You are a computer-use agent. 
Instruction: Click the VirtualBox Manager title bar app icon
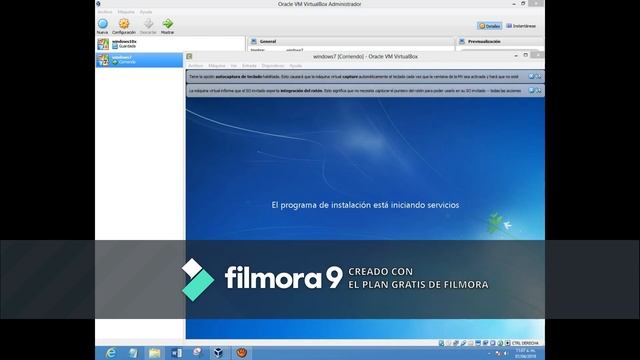[x=98, y=4]
